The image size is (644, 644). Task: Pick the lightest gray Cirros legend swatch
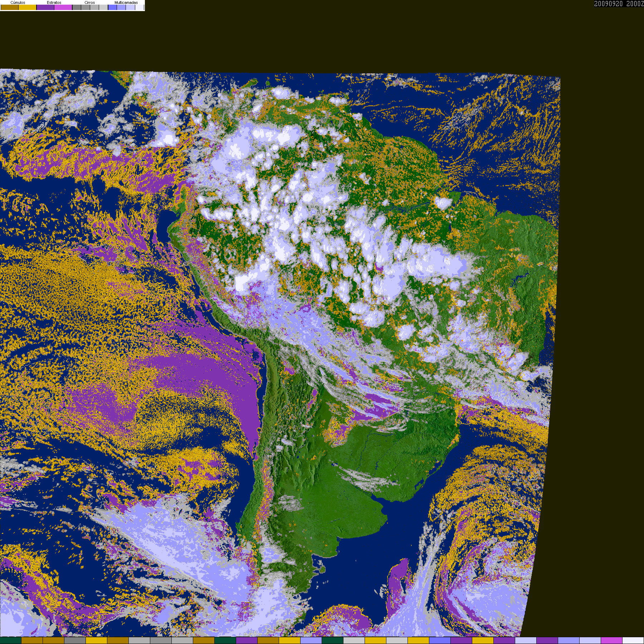click(103, 7)
